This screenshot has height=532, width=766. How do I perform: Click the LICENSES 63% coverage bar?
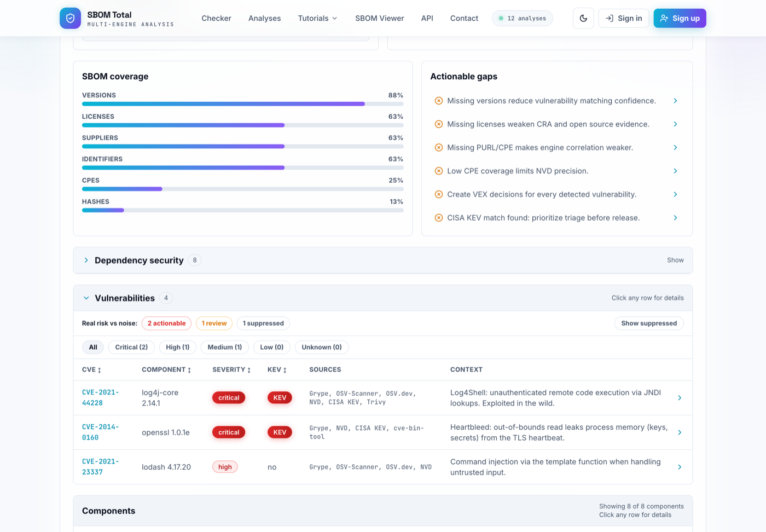point(243,125)
